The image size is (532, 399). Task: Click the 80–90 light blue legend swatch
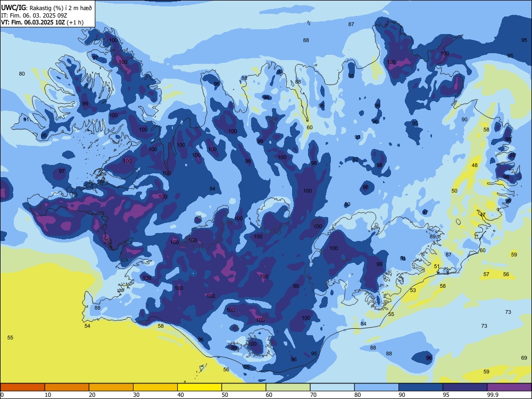pyautogui.click(x=377, y=387)
